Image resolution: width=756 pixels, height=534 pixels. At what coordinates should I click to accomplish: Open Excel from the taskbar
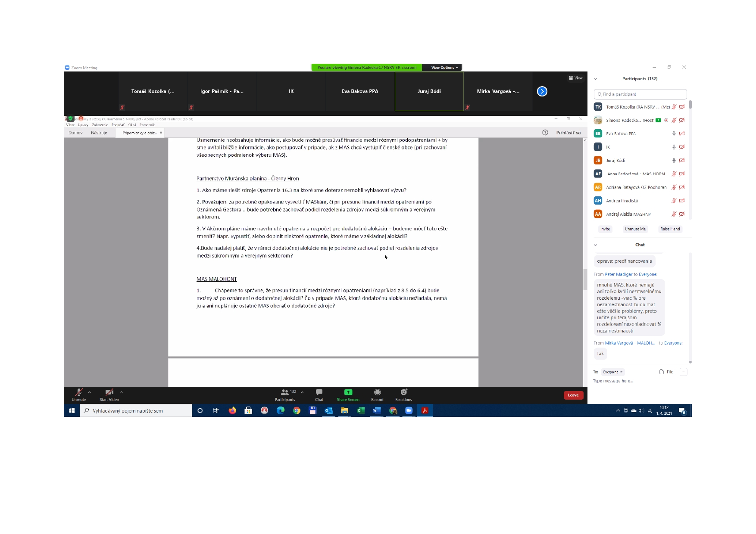[x=360, y=411]
